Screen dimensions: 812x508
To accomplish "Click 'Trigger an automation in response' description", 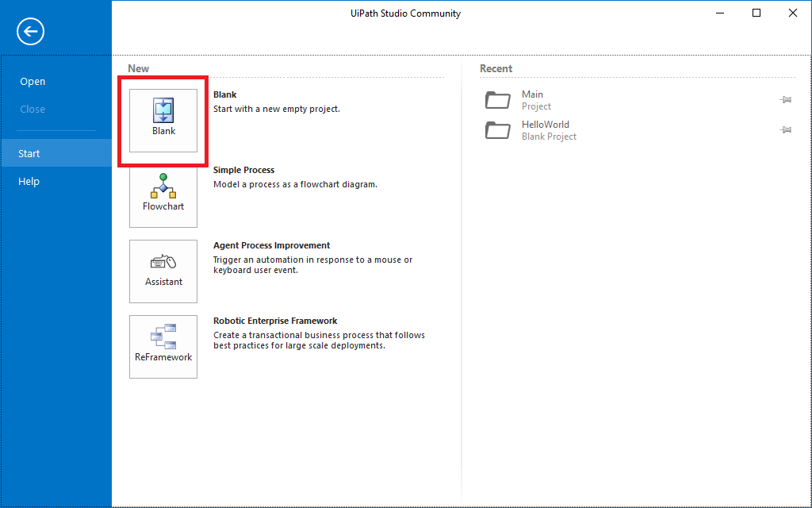I will click(312, 265).
